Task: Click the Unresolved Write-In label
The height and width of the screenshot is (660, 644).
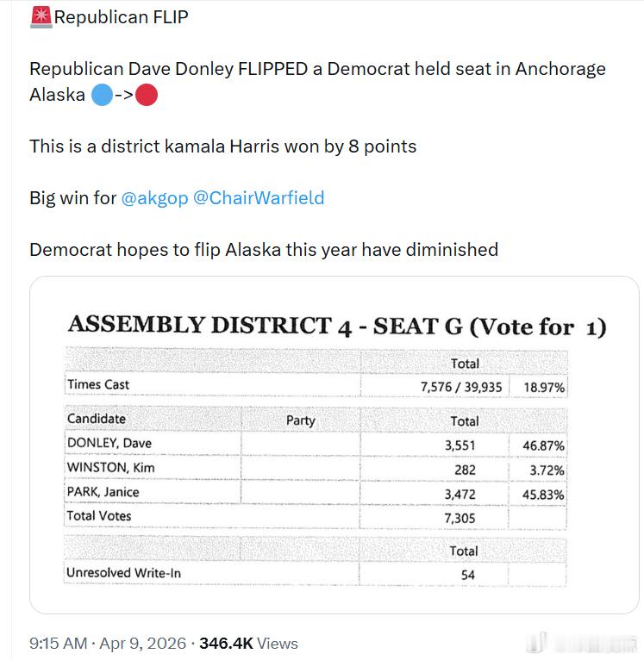Action: tap(123, 572)
